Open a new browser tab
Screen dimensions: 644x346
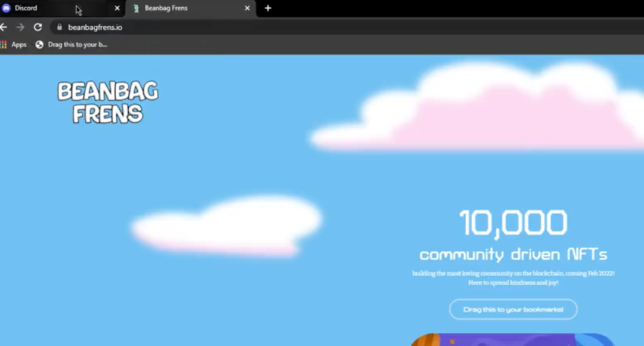[268, 8]
